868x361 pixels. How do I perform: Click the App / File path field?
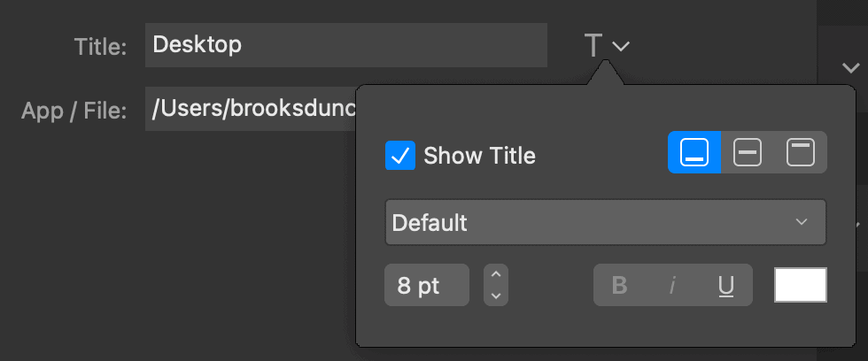251,109
